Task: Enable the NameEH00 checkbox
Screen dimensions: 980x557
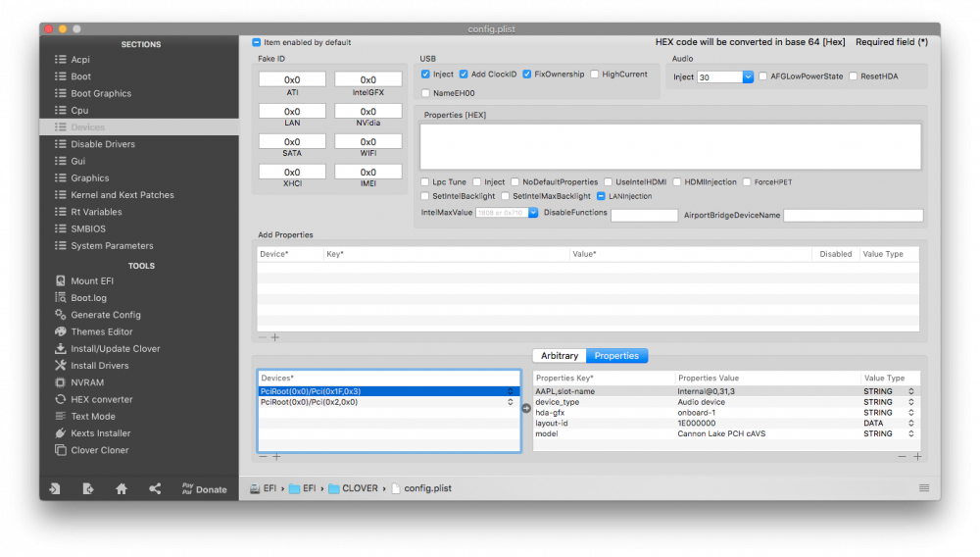Action: pos(425,93)
